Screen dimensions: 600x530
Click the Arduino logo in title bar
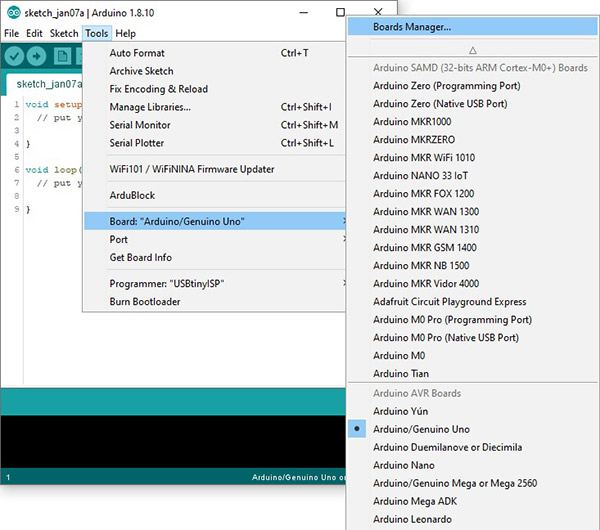[12, 12]
